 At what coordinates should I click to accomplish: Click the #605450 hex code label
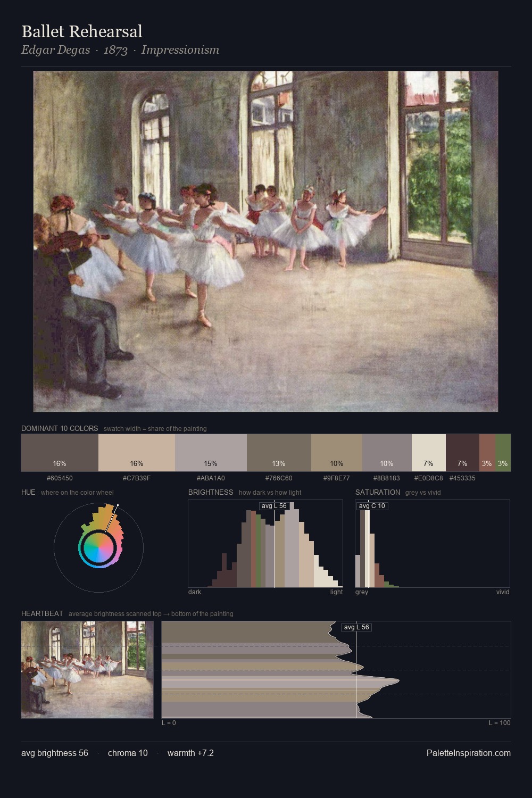tap(60, 478)
